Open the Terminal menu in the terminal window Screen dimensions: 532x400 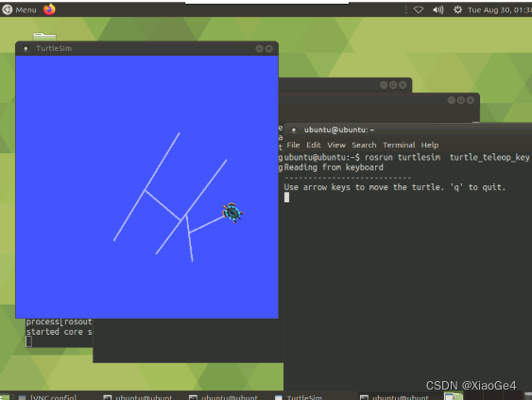point(399,145)
